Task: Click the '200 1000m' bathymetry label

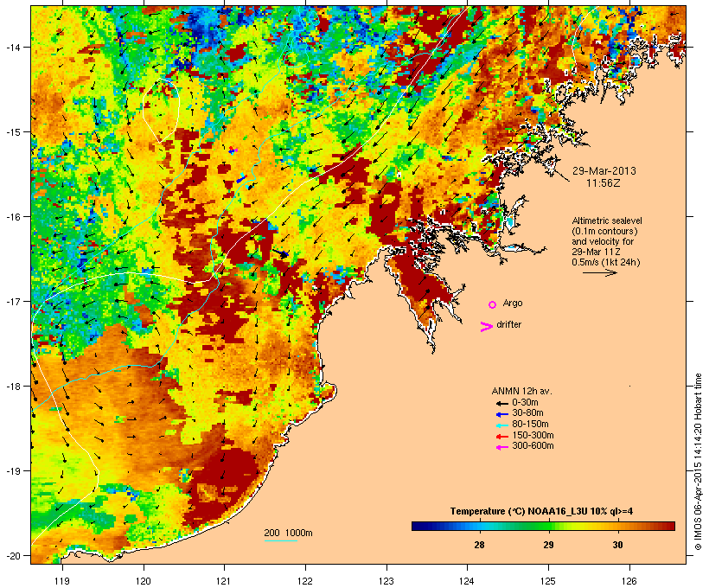Action: click(288, 533)
